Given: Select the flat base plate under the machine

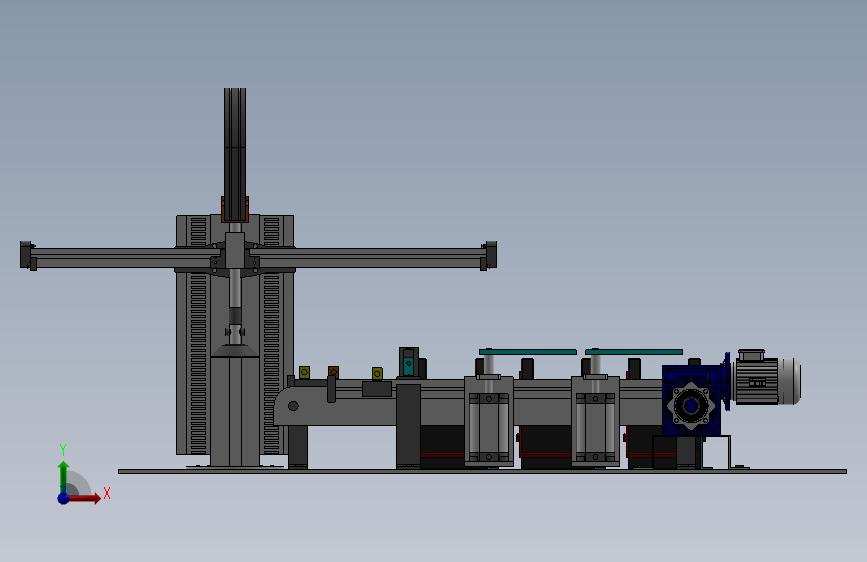Looking at the screenshot, I should point(482,471).
